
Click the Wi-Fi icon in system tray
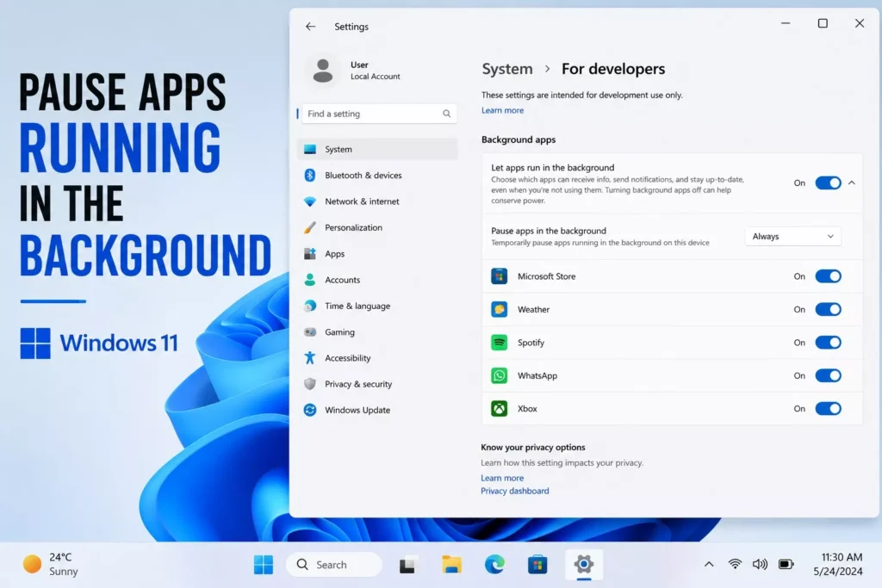735,564
